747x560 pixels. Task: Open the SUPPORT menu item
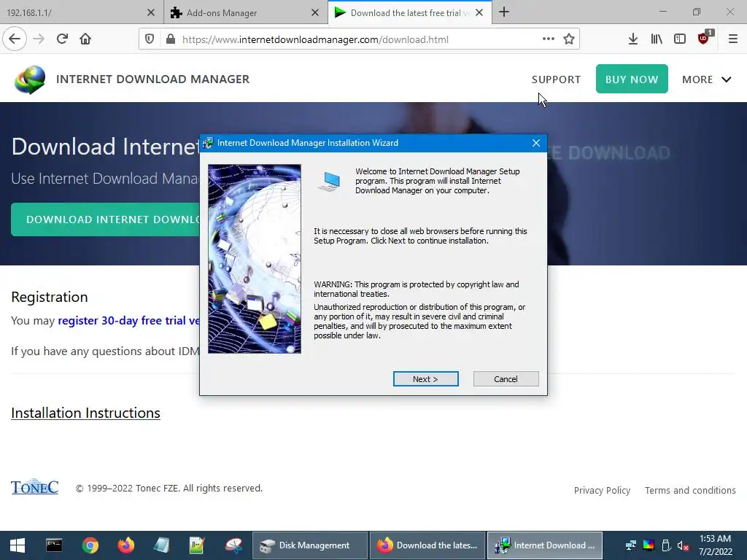pyautogui.click(x=556, y=79)
